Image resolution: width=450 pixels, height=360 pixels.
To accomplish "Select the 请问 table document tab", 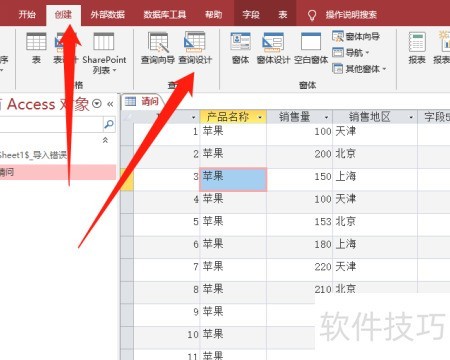I will click(142, 101).
